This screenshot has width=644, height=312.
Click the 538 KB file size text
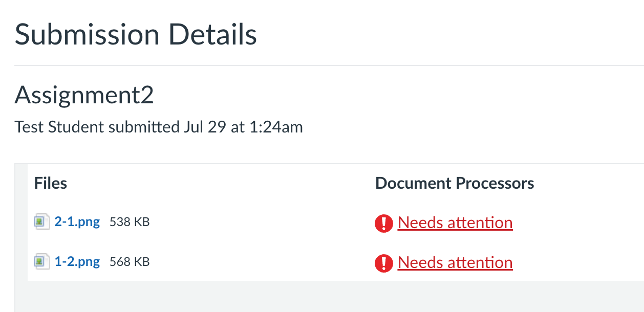(130, 222)
